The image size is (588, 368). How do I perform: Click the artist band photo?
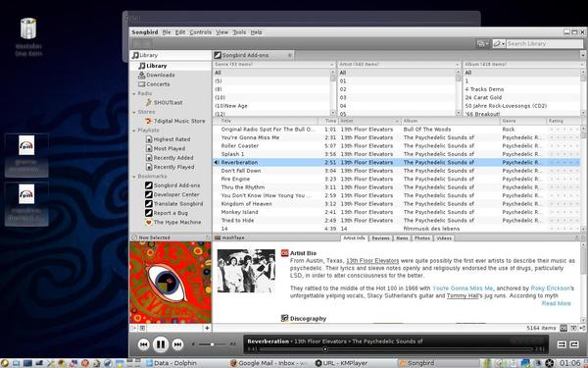246,271
